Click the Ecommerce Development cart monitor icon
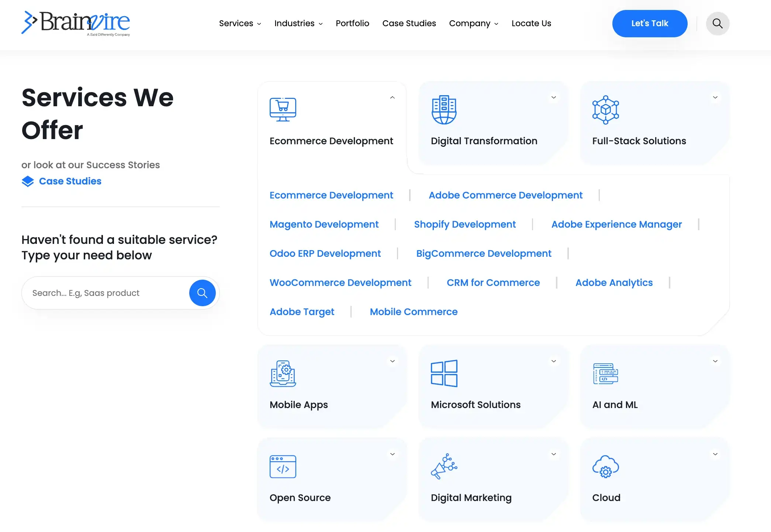Viewport: 771px width, 532px height. 283,110
